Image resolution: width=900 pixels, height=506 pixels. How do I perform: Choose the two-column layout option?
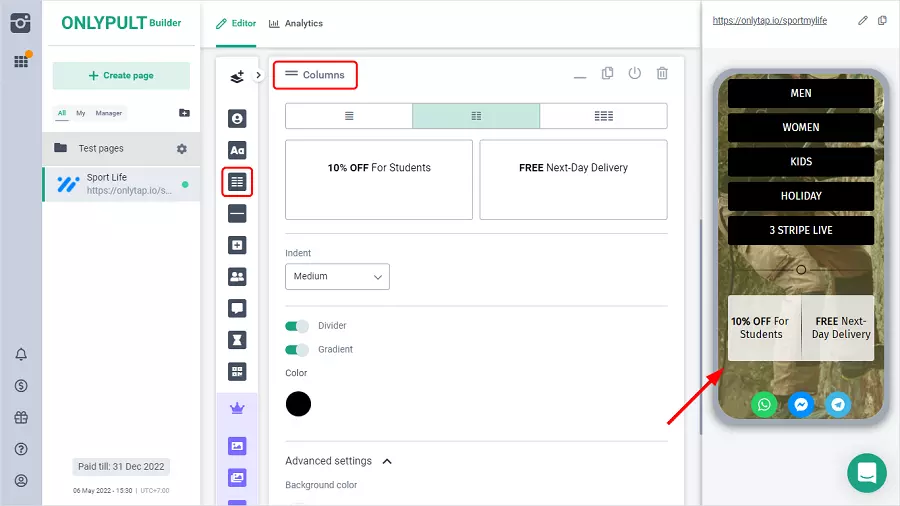click(476, 116)
